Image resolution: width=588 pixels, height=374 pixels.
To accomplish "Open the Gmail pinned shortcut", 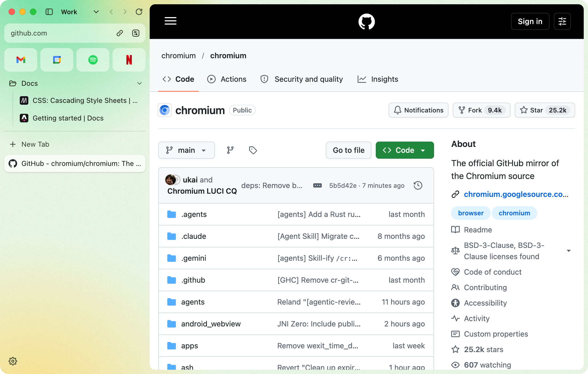I will coord(21,60).
